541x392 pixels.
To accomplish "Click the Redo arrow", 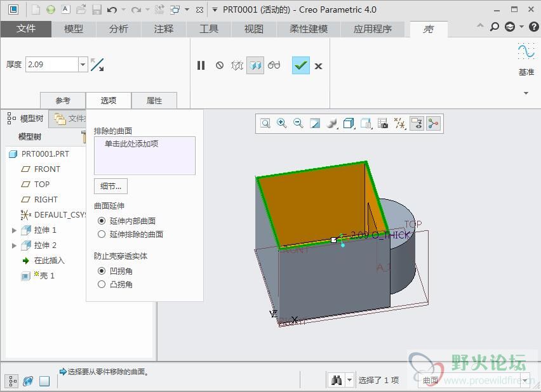I will [136, 10].
